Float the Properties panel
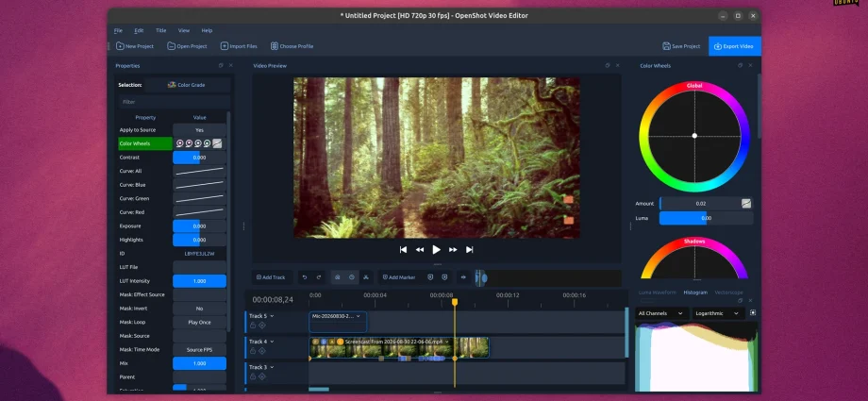This screenshot has width=868, height=401. [221, 65]
